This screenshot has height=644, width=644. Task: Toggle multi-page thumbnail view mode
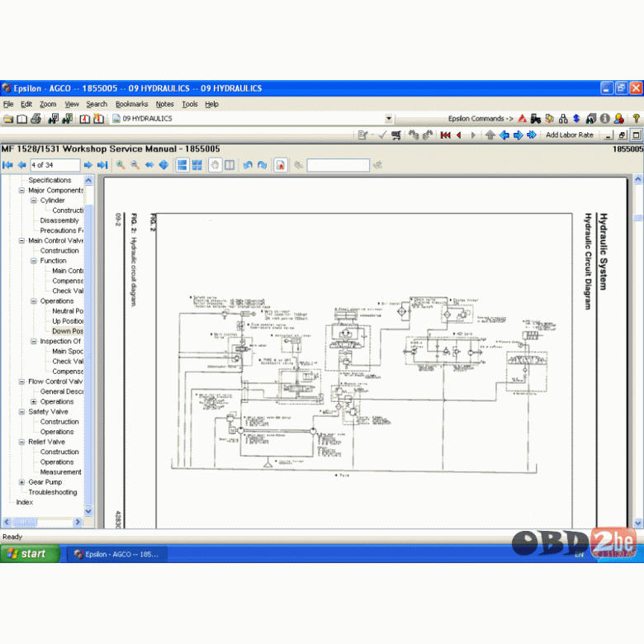[197, 165]
